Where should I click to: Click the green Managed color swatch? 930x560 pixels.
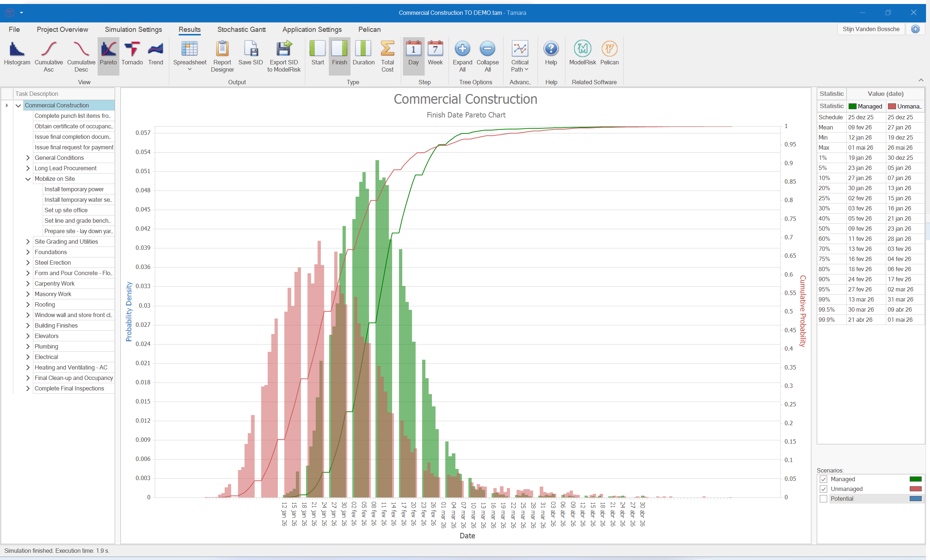(x=915, y=479)
